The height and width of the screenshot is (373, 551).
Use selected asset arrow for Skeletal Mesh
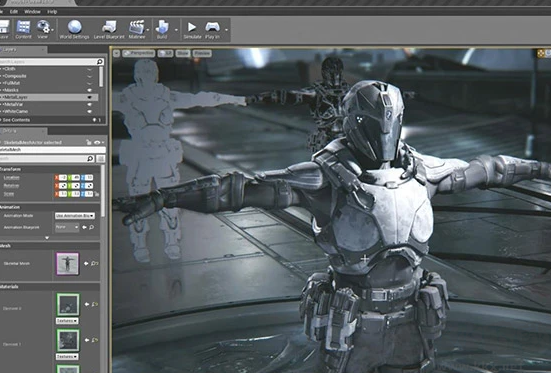coord(86,263)
